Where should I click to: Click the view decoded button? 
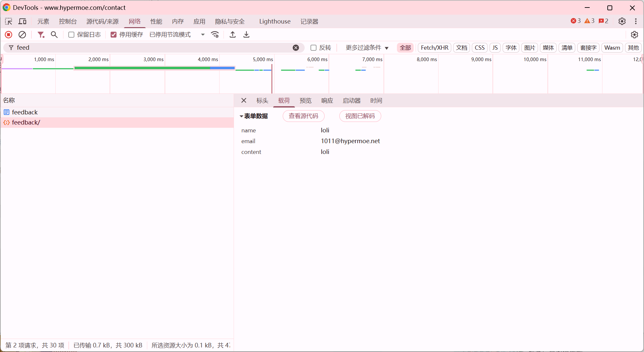[x=360, y=116]
